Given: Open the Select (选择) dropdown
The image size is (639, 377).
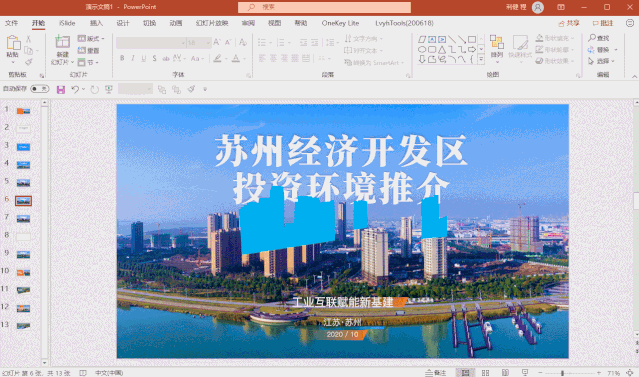Looking at the screenshot, I should [x=602, y=61].
